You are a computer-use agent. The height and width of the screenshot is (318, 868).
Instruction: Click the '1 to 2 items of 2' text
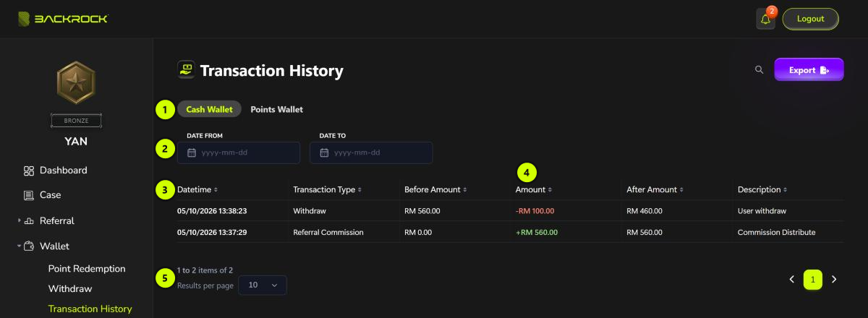205,270
